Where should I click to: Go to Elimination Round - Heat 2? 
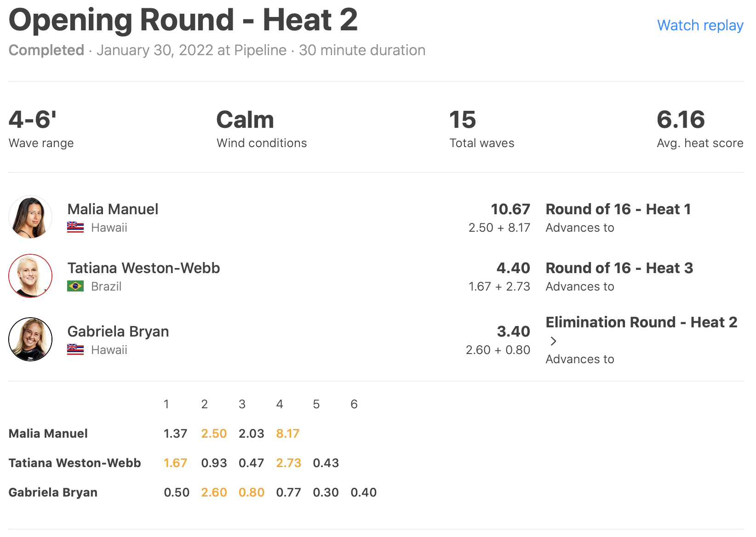(641, 322)
